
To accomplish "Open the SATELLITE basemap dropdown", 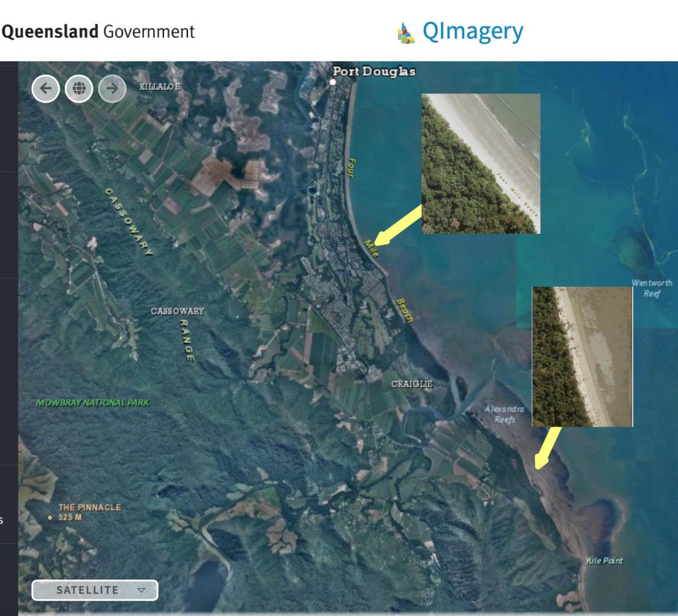I will [95, 590].
